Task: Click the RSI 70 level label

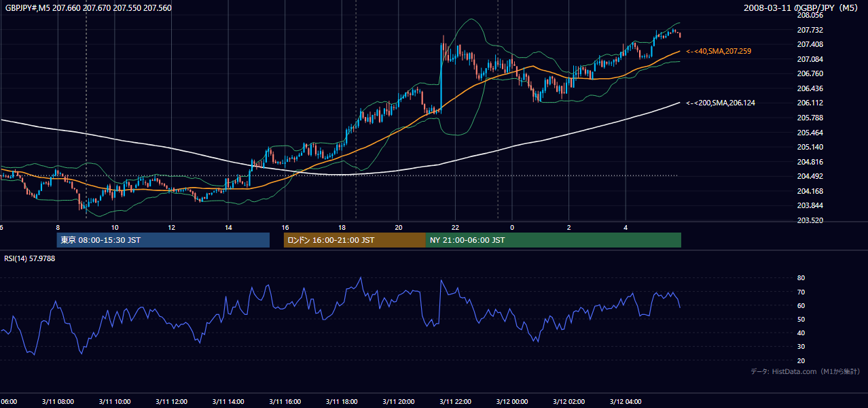Action: coord(801,292)
